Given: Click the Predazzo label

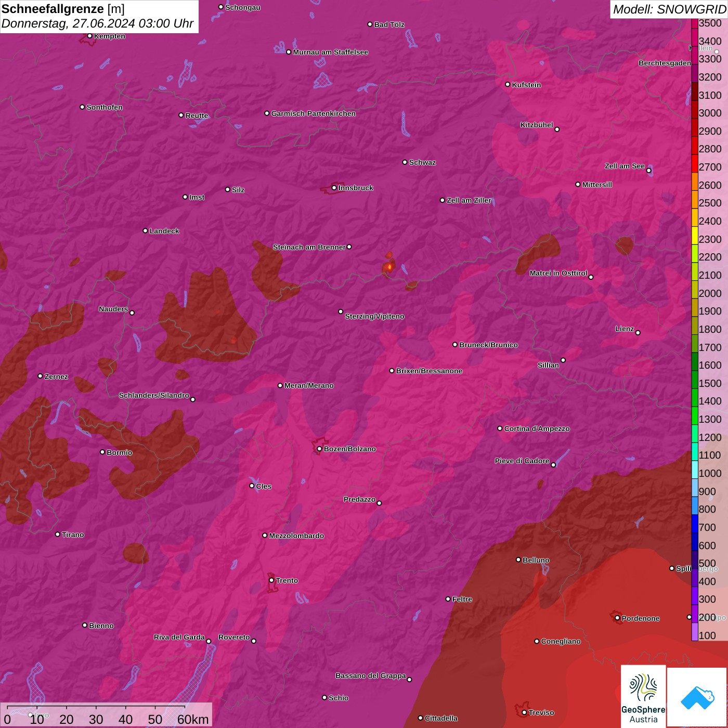Looking at the screenshot, I should (359, 499).
